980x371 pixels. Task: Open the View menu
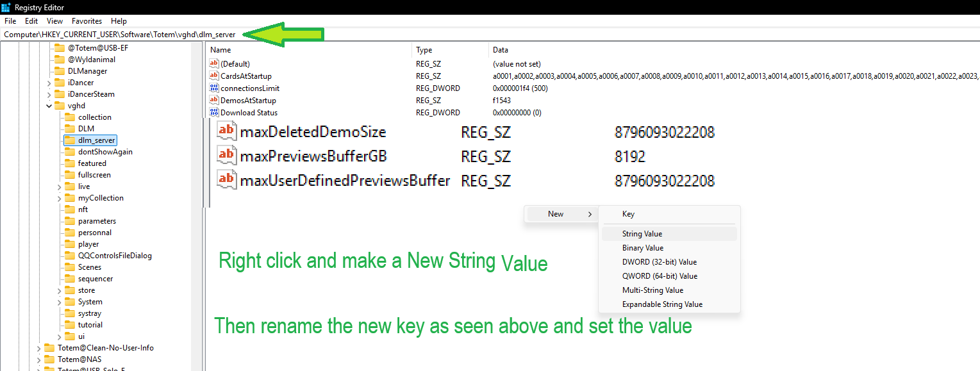click(54, 21)
